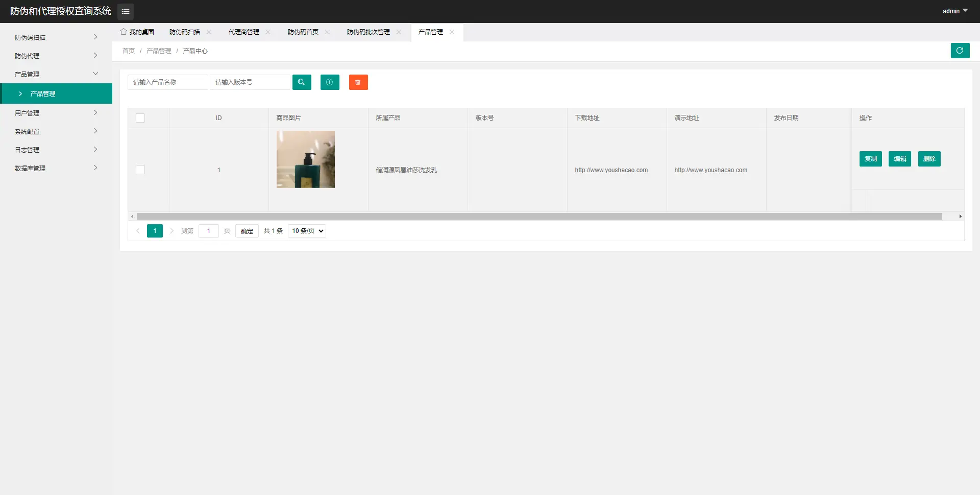980x495 pixels.
Task: Click page number 1 in pagination
Action: coord(155,231)
